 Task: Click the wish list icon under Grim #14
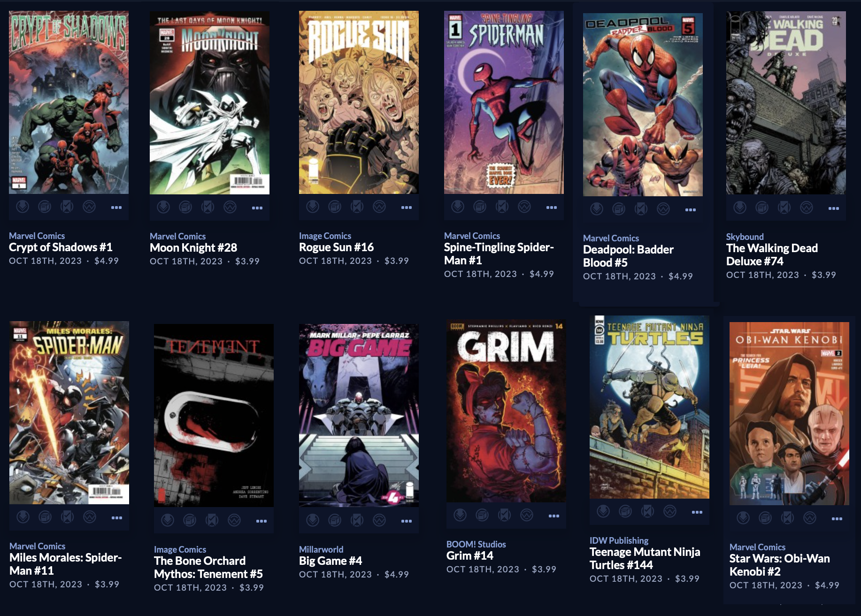[x=527, y=515]
